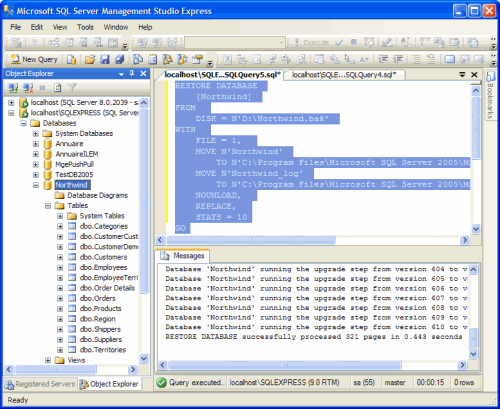Click the Save All icon
The image size is (500, 409).
(120, 60)
